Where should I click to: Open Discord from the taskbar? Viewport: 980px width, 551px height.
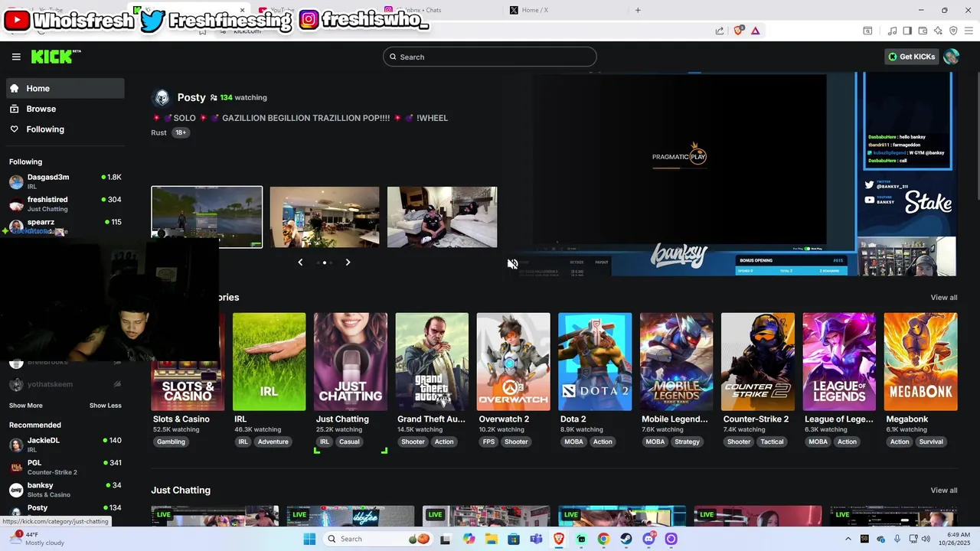tap(649, 539)
